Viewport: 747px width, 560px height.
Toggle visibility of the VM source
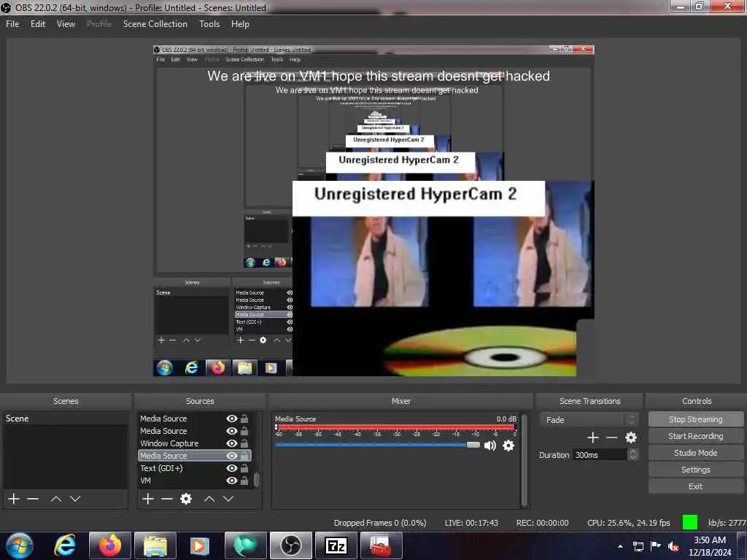coord(231,481)
